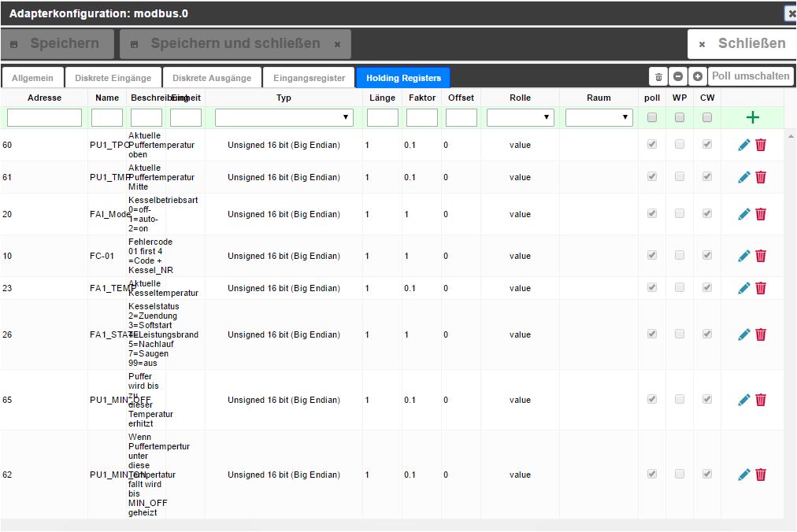Click the FAI_Mode name cell

click(110, 214)
